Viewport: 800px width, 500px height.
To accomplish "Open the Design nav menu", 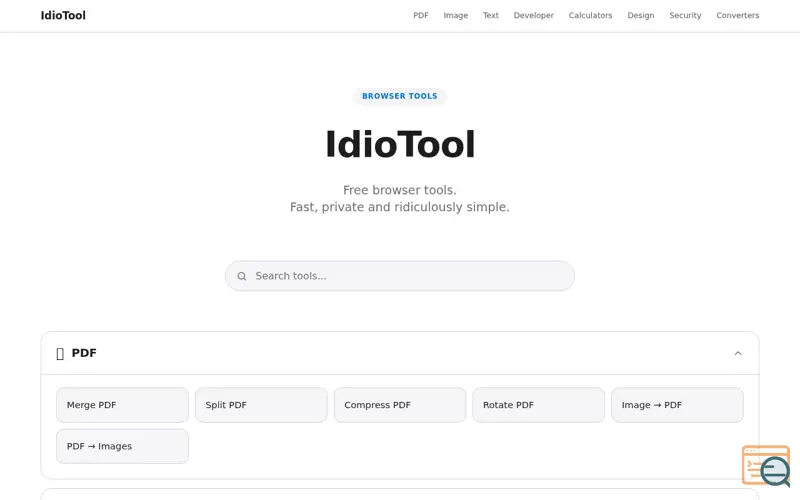I will (641, 15).
